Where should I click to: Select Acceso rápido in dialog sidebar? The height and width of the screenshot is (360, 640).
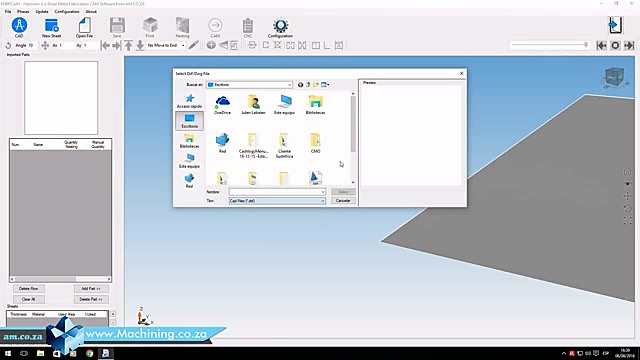click(189, 101)
